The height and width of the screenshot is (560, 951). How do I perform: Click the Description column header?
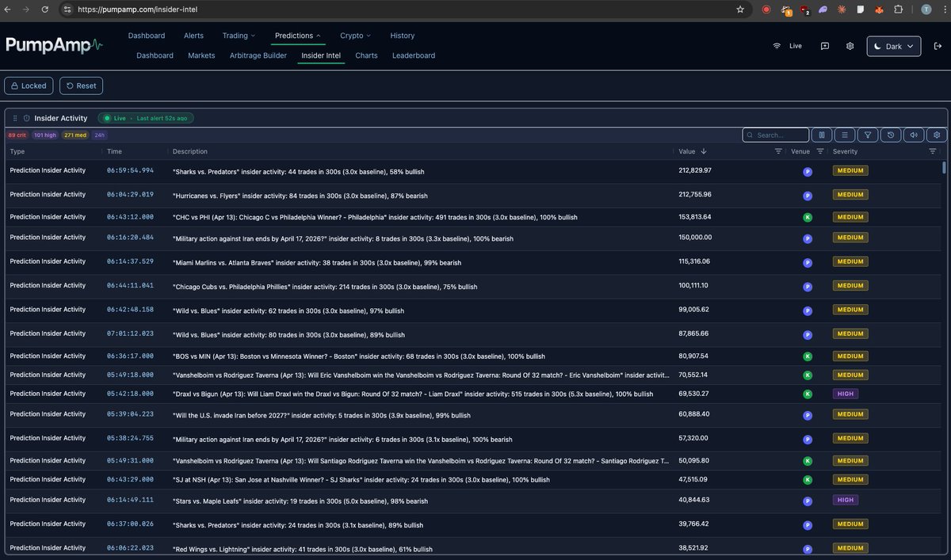(190, 151)
